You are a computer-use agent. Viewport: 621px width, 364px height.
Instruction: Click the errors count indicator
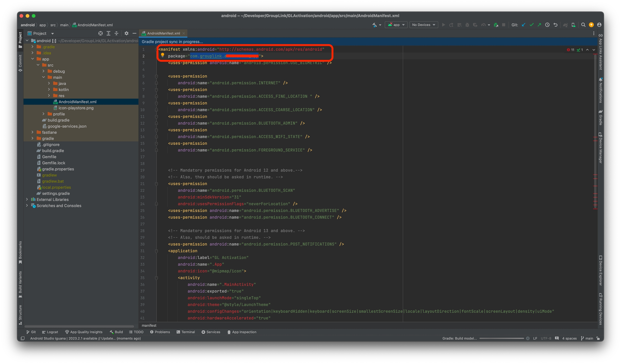click(571, 50)
